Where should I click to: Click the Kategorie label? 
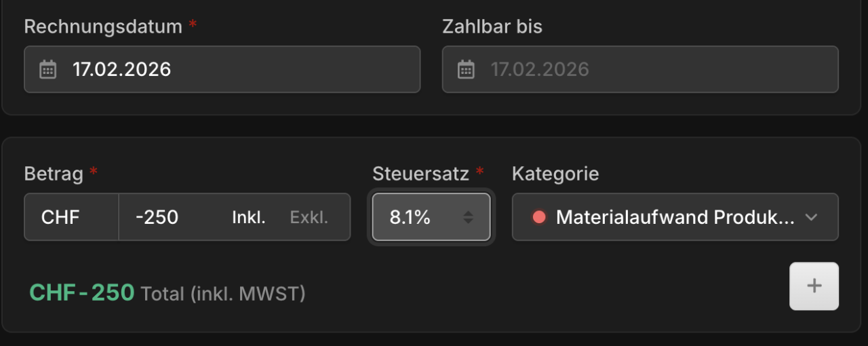(x=555, y=174)
